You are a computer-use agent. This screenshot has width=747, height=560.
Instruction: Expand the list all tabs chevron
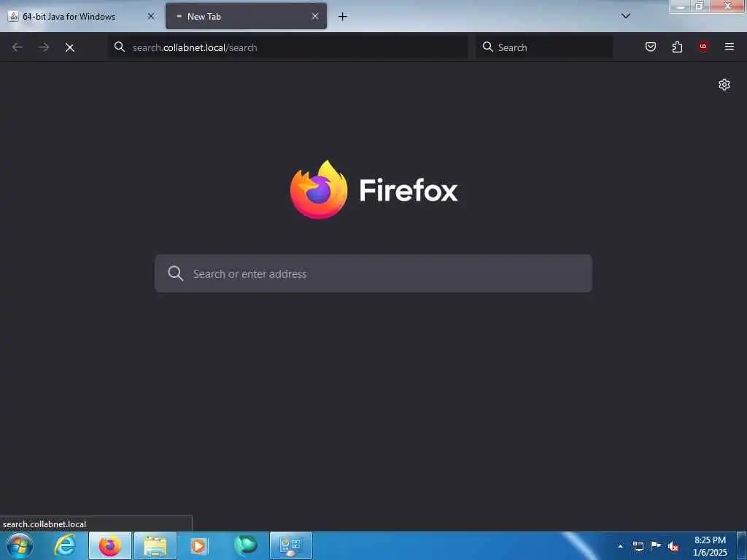(x=626, y=16)
